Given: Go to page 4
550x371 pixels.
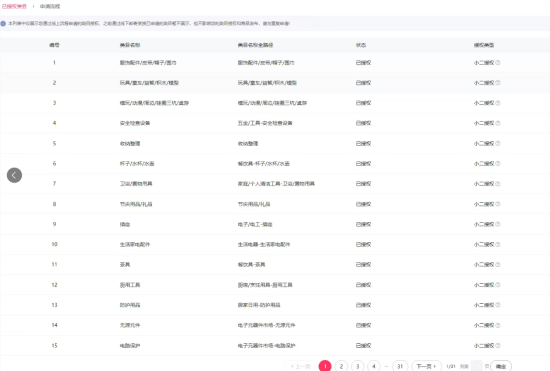Looking at the screenshot, I should pos(374,366).
